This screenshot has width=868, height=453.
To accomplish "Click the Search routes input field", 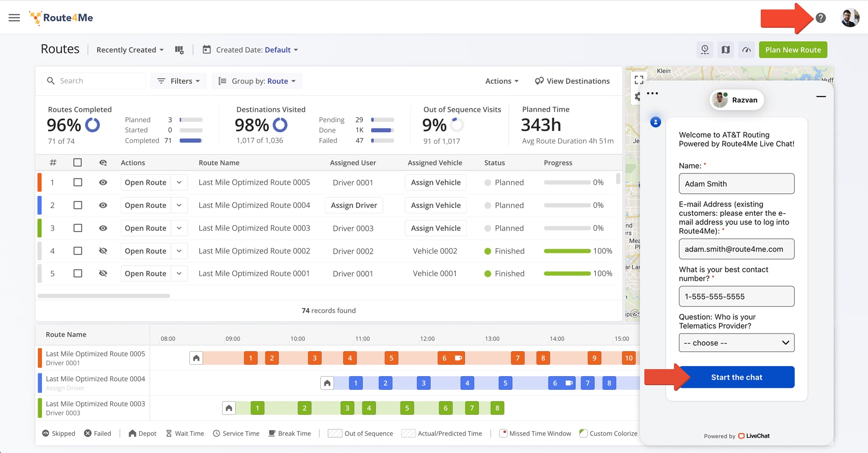I will tap(94, 81).
